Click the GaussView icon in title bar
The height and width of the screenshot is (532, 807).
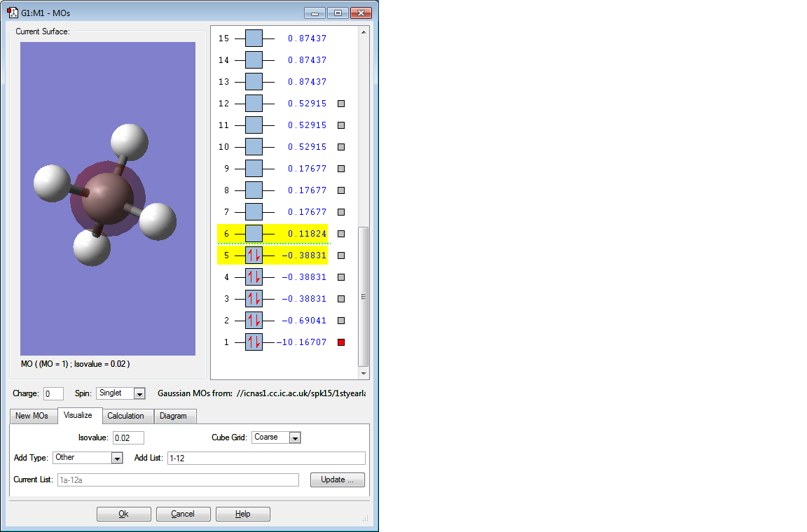[13, 13]
